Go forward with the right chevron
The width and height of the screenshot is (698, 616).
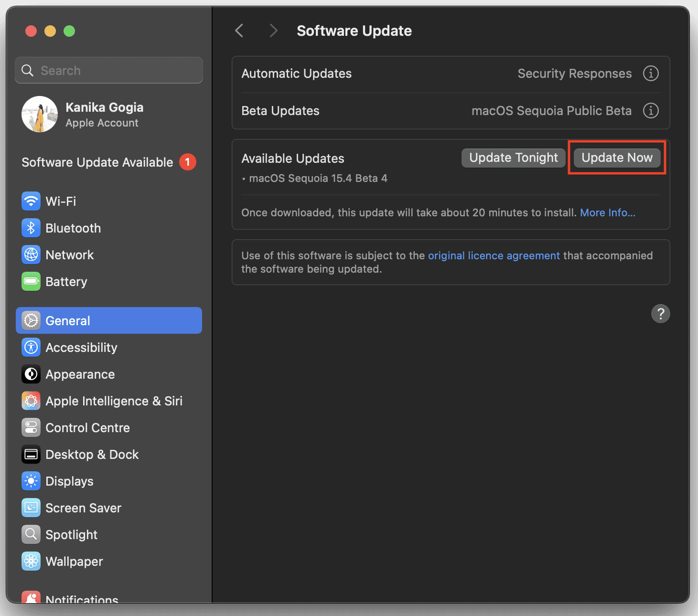pos(273,31)
